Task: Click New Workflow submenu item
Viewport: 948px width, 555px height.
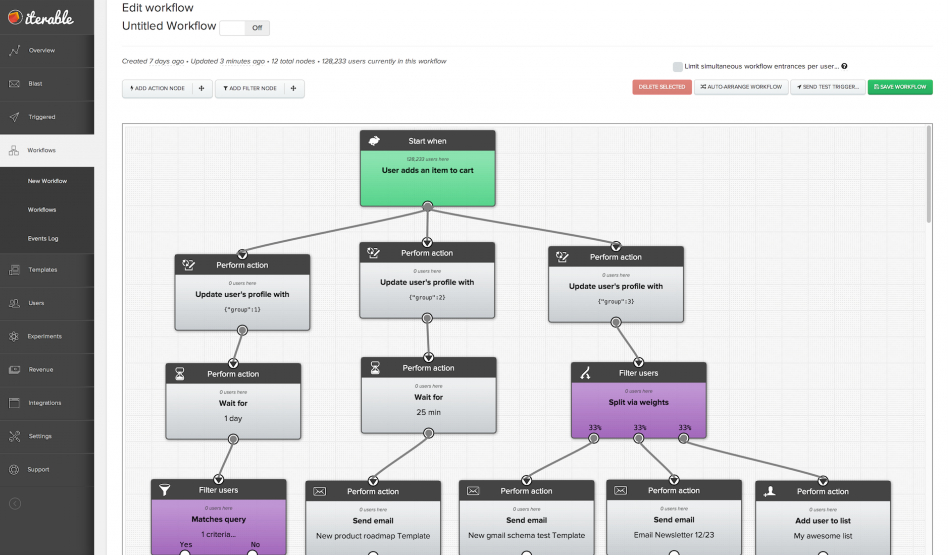Action: pos(47,181)
